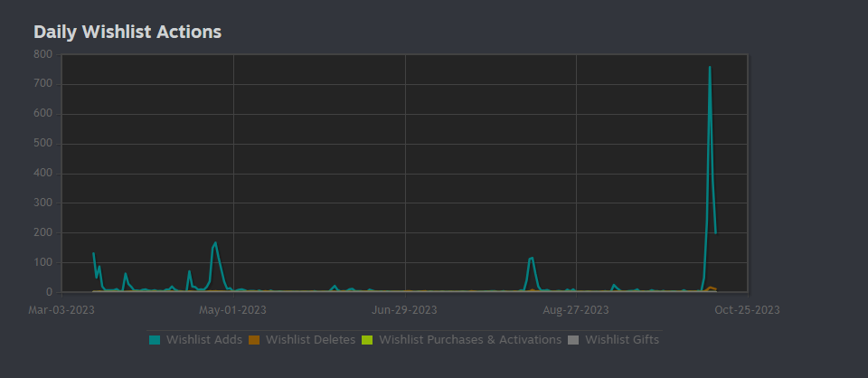Click the orange Wishlist Deletes legend swatch
This screenshot has width=868, height=378.
click(254, 340)
